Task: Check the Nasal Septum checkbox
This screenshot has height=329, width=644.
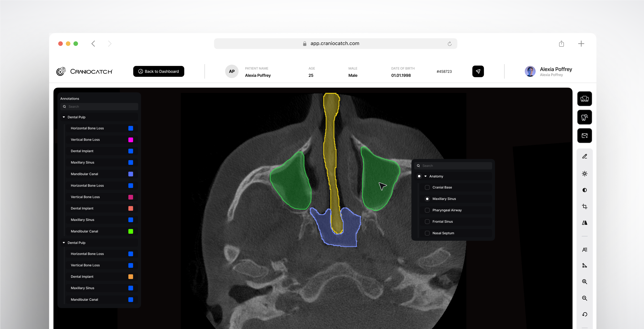Action: point(427,233)
